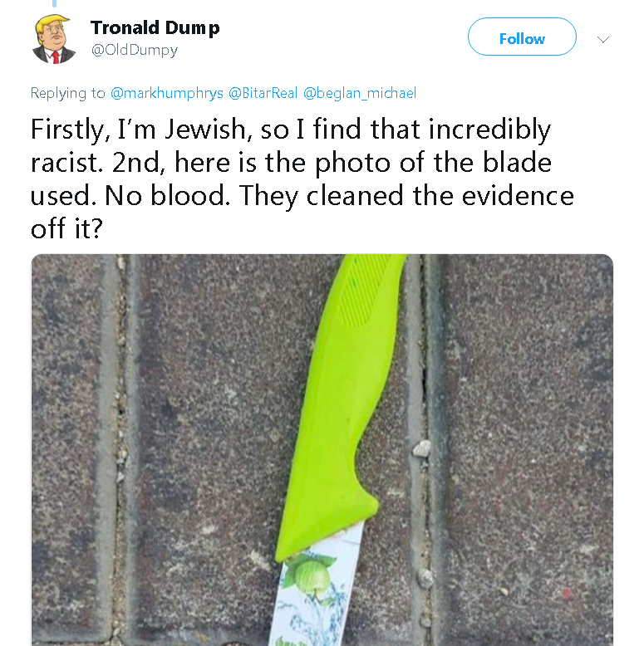Screen dimensions: 644x646
Task: Go to the @beglan_michael mention
Action: tap(359, 93)
